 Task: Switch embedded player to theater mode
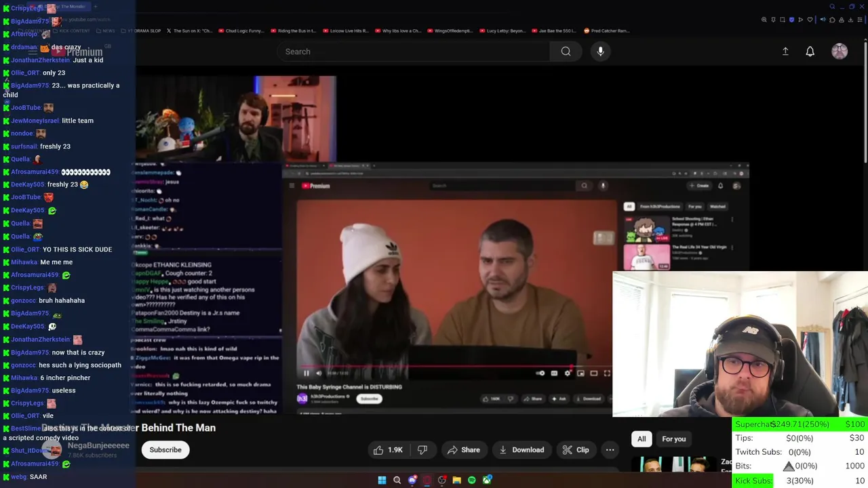click(x=594, y=373)
